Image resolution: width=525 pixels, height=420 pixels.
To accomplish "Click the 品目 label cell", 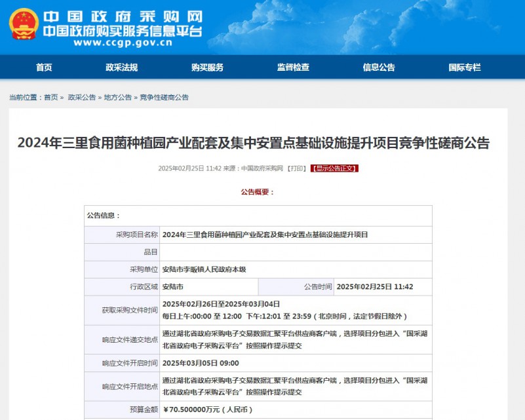I will [122, 252].
